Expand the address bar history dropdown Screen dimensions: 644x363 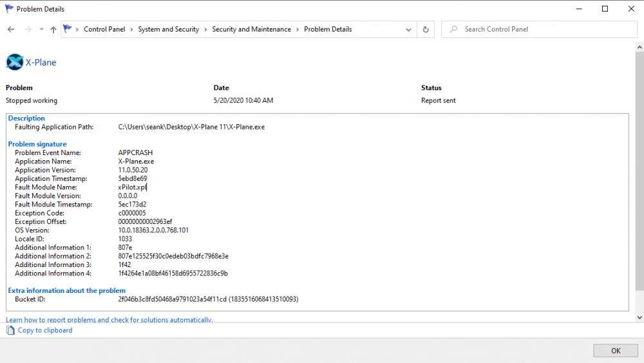[x=409, y=30]
